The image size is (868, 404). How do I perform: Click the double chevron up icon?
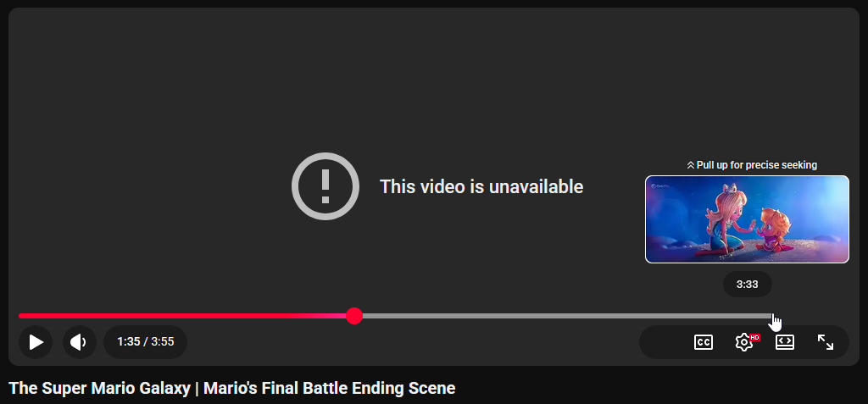[x=690, y=165]
